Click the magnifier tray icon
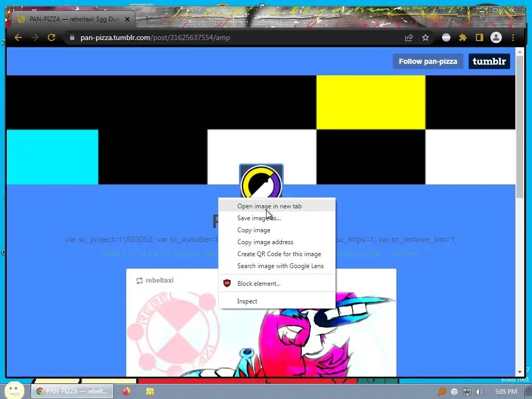The height and width of the screenshot is (399, 532). coord(442,392)
